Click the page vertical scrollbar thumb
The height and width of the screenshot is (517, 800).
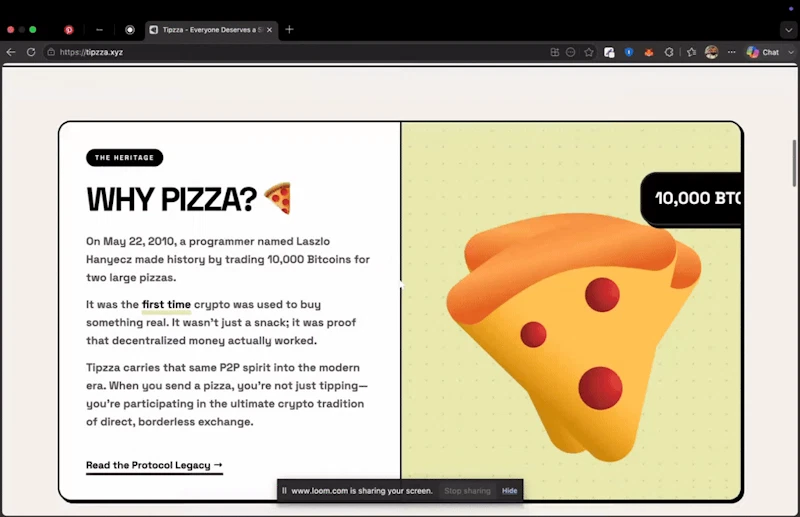[x=794, y=163]
